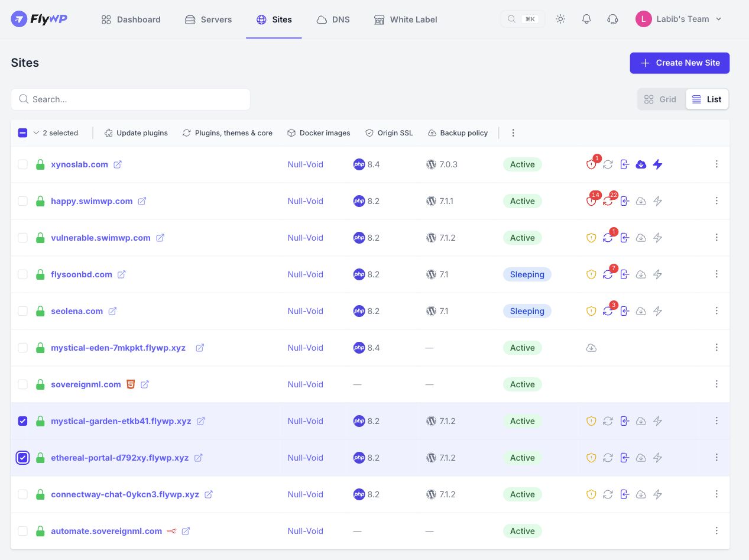The image size is (749, 560).
Task: Click Origin SSL bulk action
Action: 389,133
